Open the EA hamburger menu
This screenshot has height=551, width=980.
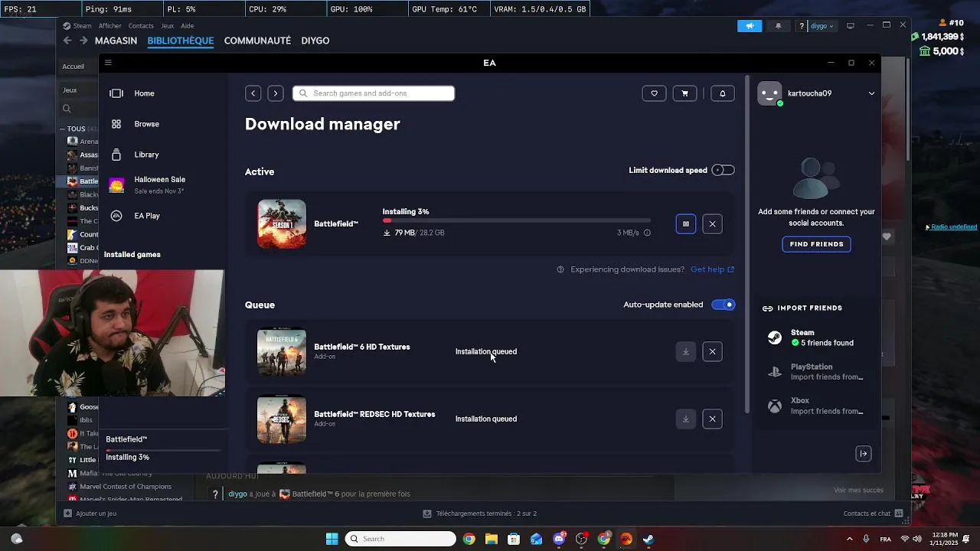pos(108,63)
